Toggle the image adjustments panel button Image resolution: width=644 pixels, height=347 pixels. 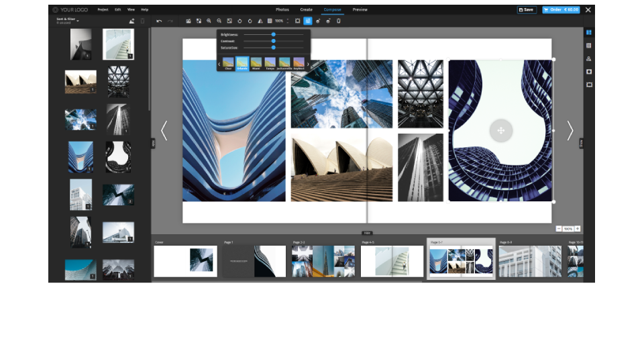tap(307, 21)
